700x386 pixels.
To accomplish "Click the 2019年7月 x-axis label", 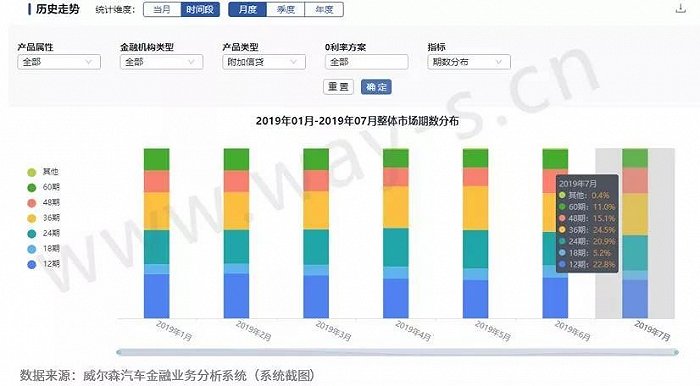I will (652, 331).
